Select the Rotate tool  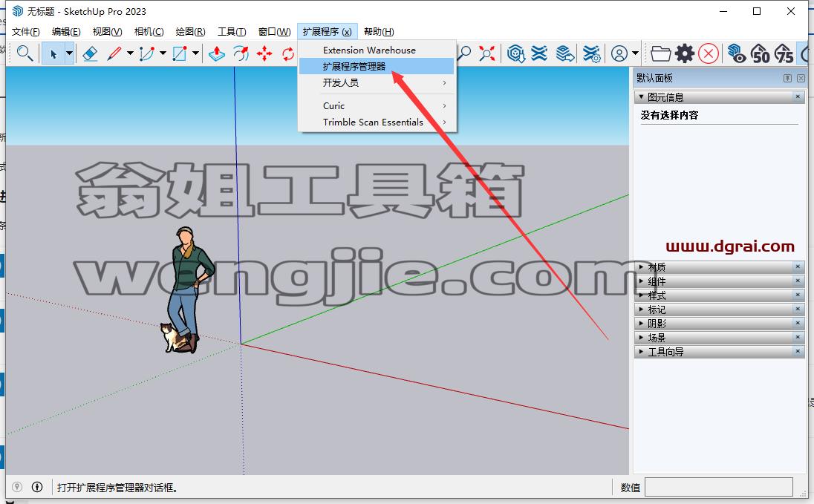(x=288, y=53)
